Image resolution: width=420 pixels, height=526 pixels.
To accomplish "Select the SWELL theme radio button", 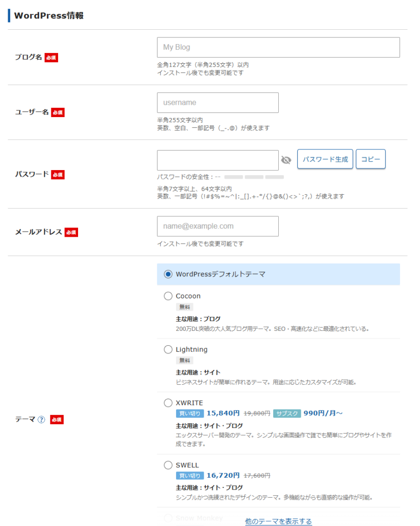I will tap(168, 465).
